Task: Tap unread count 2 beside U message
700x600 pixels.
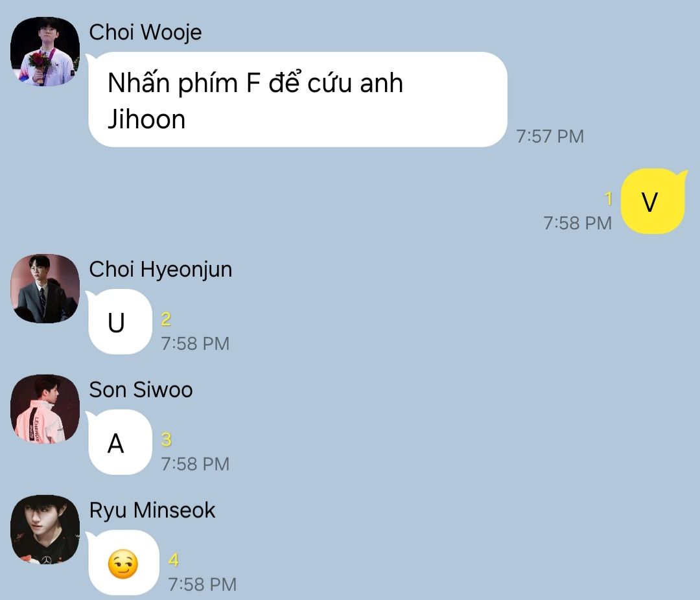Action: 166,319
